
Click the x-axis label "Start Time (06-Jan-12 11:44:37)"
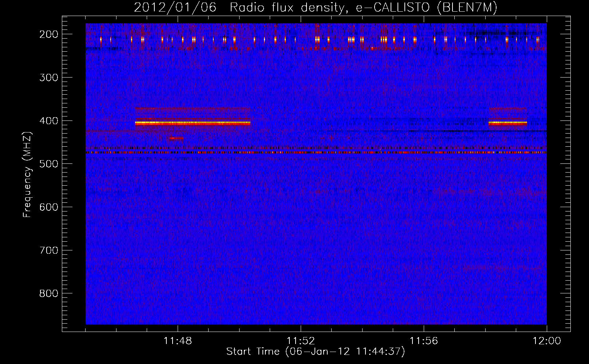point(316,352)
